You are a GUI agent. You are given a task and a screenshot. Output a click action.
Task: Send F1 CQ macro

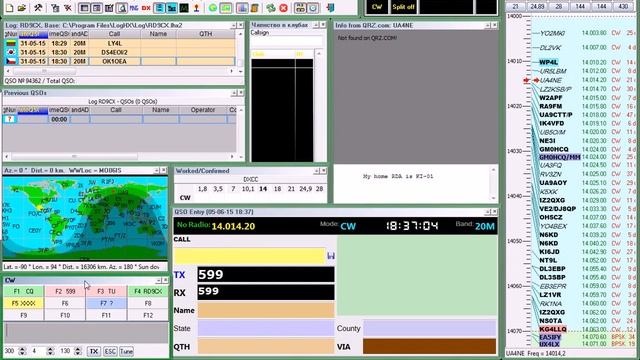(23, 291)
